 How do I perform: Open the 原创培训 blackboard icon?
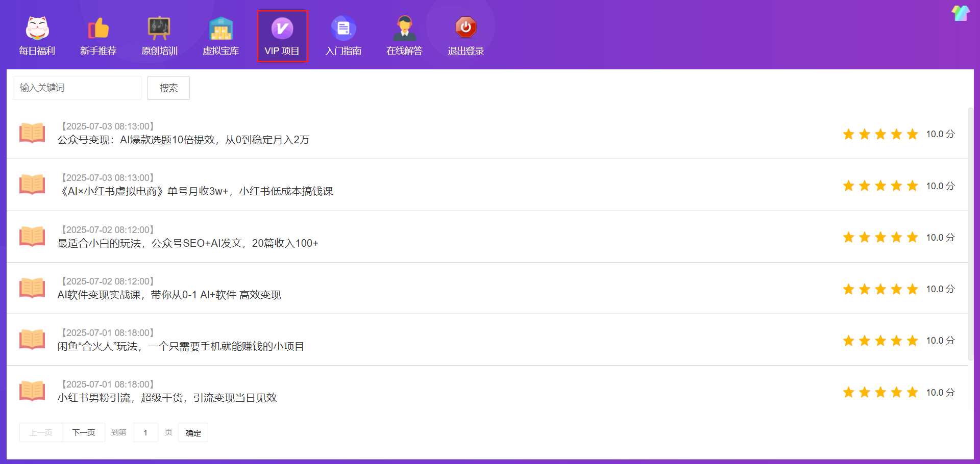coord(159,28)
